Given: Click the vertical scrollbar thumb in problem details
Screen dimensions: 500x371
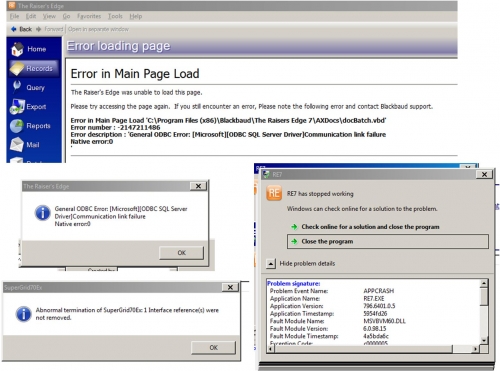Looking at the screenshot, I should click(484, 297).
